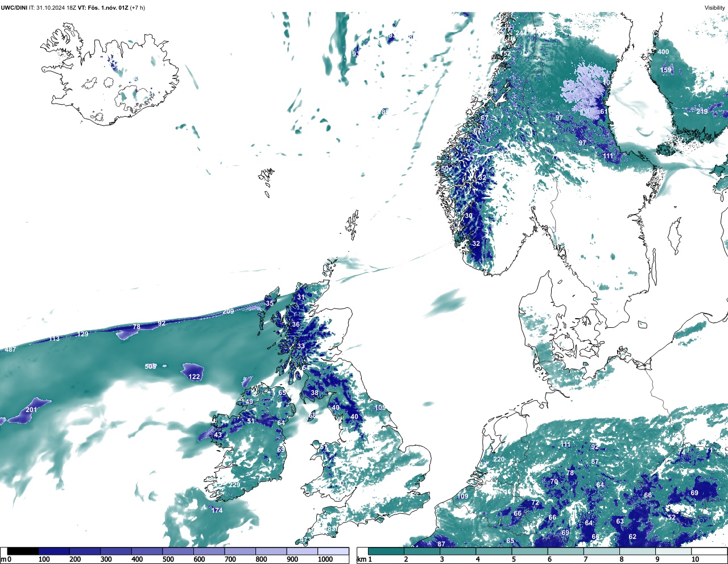Click the 'Visibility' title label

pos(715,7)
